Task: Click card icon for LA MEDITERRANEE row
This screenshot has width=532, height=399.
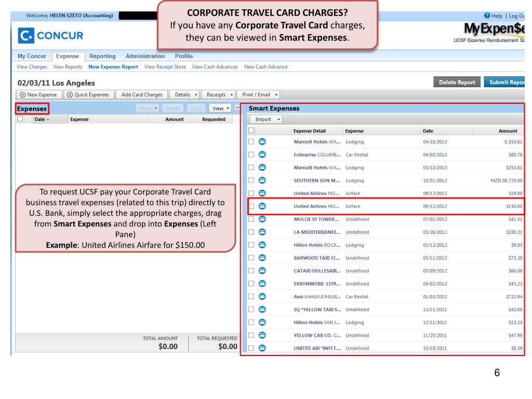Action: tap(262, 232)
